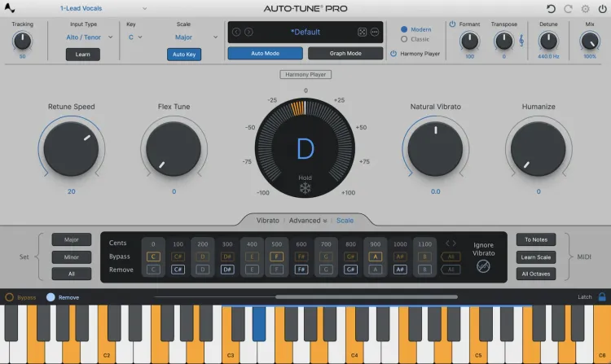This screenshot has height=364, width=611.
Task: Click the blue highlighted black piano key
Action: click(259, 323)
